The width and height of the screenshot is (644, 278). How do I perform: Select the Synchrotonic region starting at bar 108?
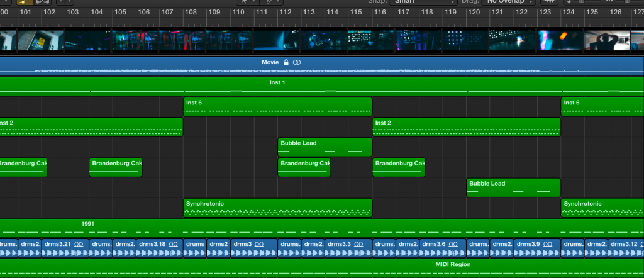click(x=277, y=208)
